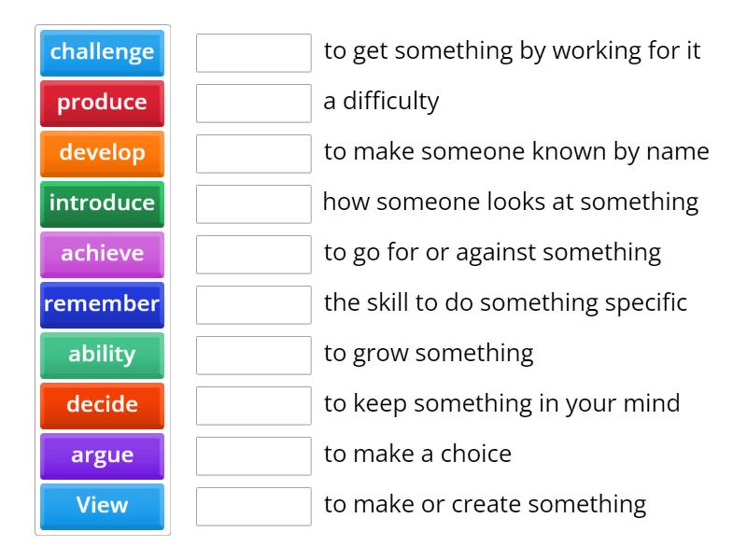The width and height of the screenshot is (747, 560).
Task: Click the bottommost empty answer box
Action: click(254, 505)
